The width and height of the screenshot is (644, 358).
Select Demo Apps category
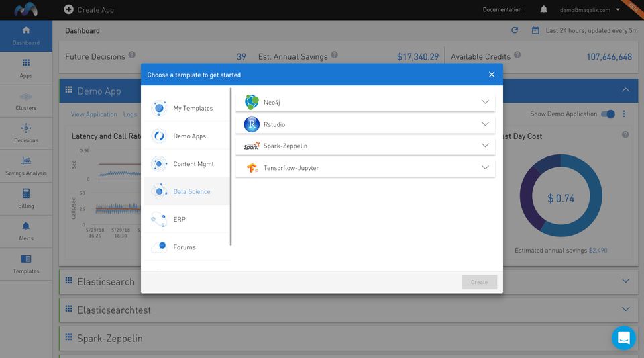click(x=187, y=136)
